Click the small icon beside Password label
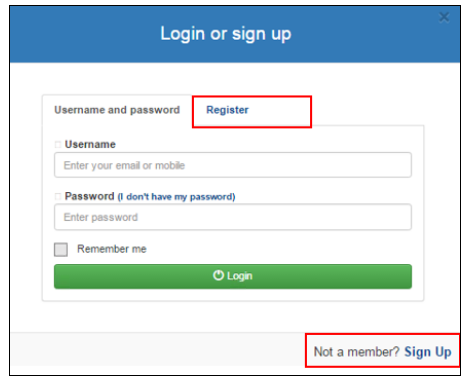The width and height of the screenshot is (468, 388). coord(58,196)
